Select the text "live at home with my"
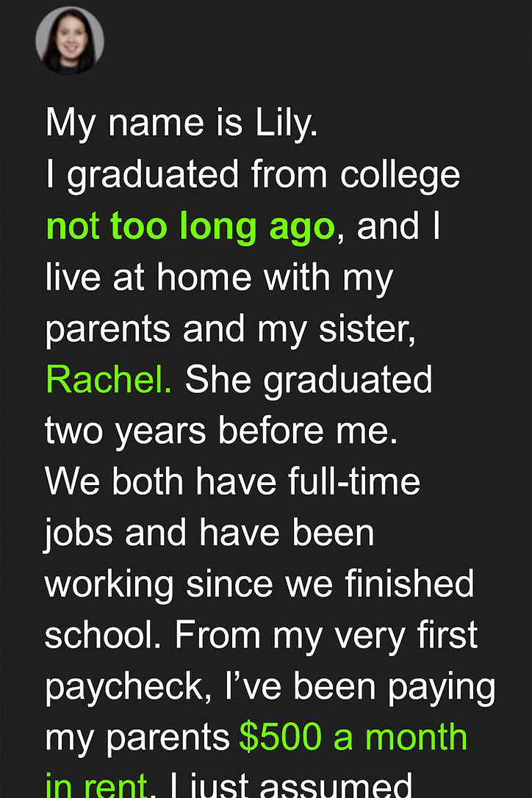 coord(220,278)
